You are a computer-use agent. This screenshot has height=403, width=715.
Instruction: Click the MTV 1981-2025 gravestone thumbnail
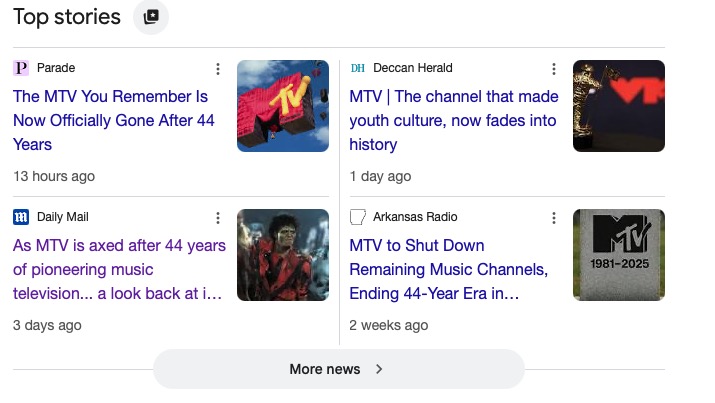tap(618, 255)
